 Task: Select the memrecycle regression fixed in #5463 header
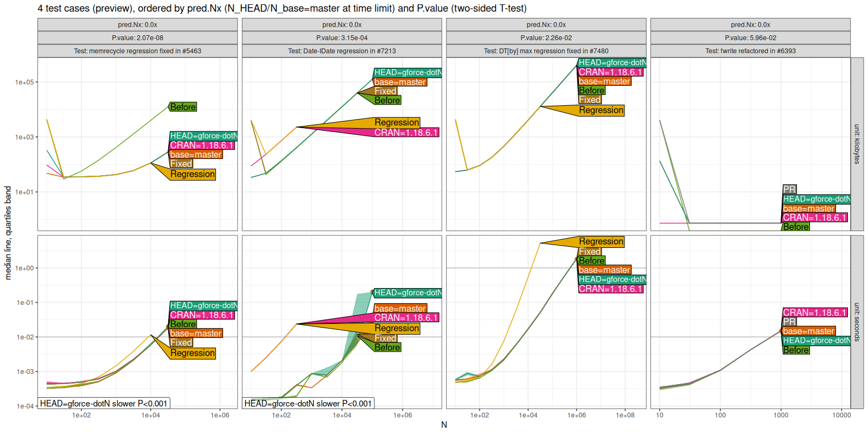click(x=137, y=51)
